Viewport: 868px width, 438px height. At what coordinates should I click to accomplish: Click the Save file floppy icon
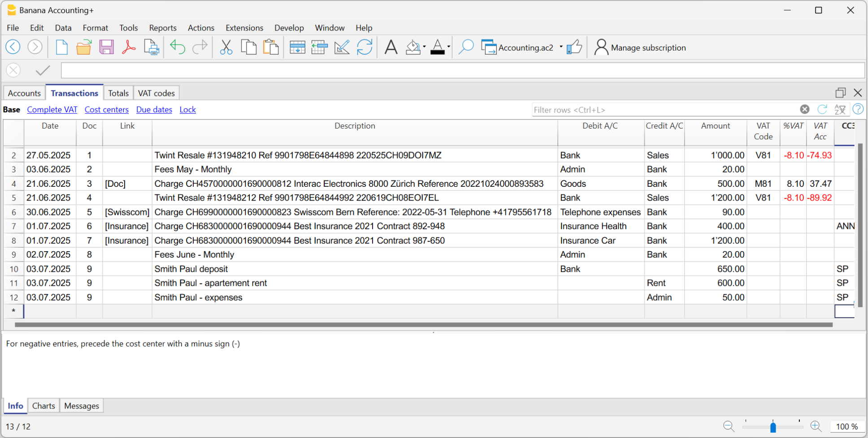pos(106,47)
